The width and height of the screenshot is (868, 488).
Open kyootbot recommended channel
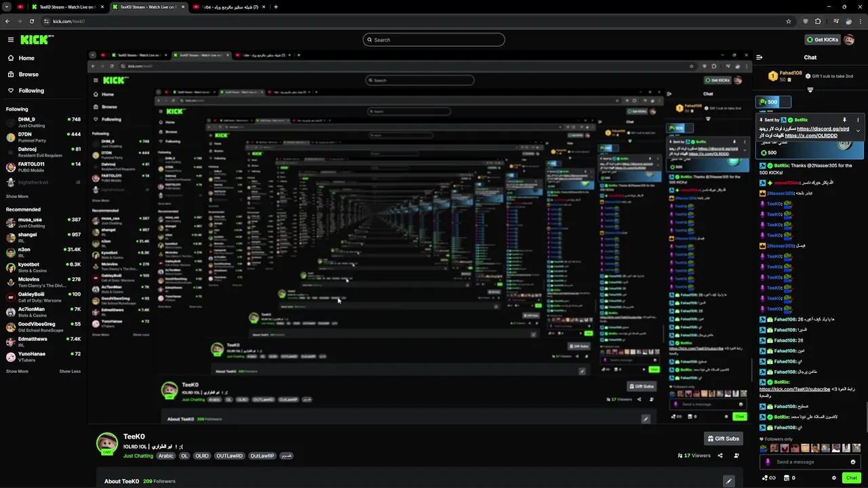(42, 267)
